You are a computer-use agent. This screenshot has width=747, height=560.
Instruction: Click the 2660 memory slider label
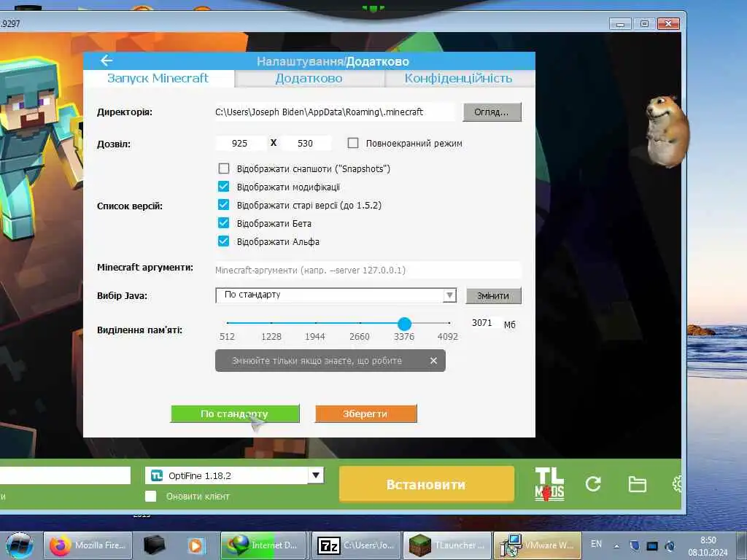pyautogui.click(x=359, y=336)
